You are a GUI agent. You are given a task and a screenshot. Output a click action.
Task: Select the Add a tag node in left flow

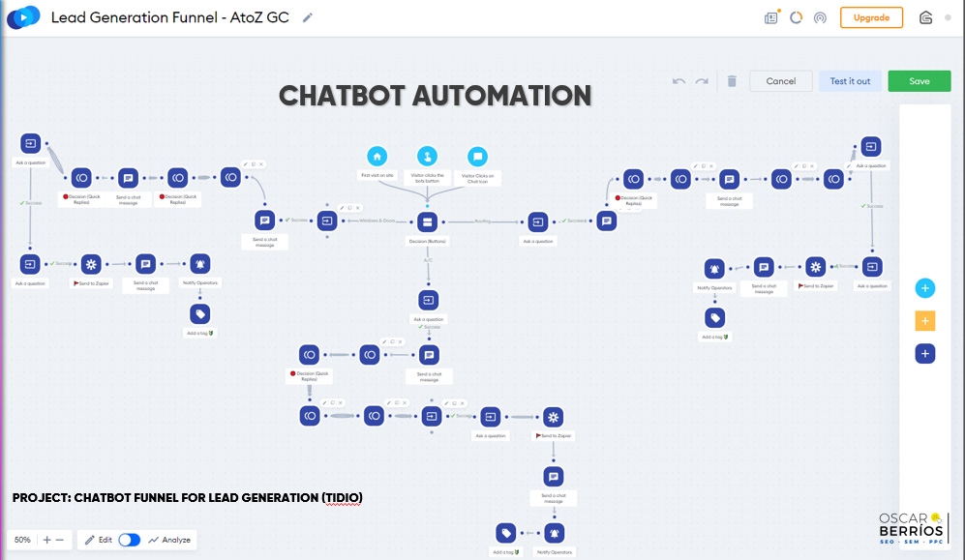click(200, 314)
